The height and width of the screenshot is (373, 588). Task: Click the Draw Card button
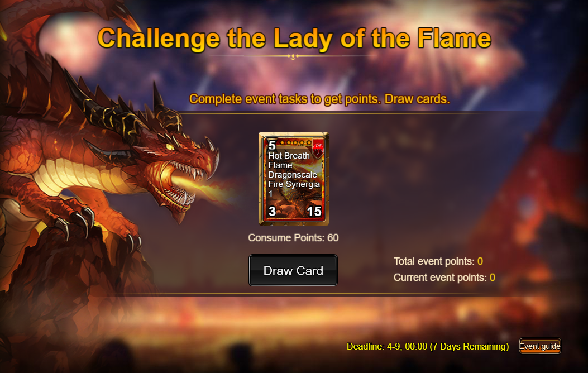(x=293, y=270)
